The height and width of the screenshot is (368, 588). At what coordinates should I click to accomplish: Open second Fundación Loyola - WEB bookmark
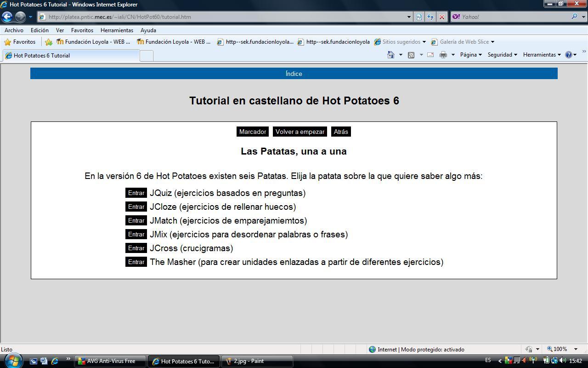pos(174,42)
